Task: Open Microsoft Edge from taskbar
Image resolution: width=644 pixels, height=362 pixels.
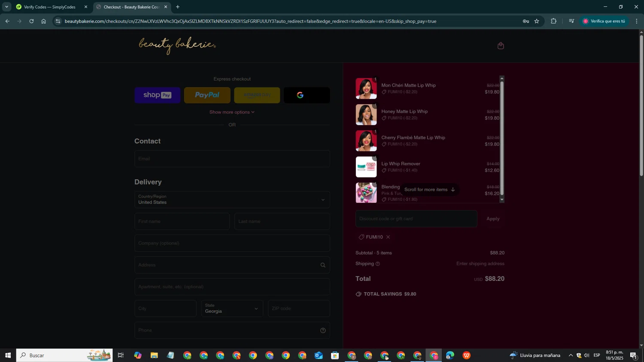Action: [450, 355]
